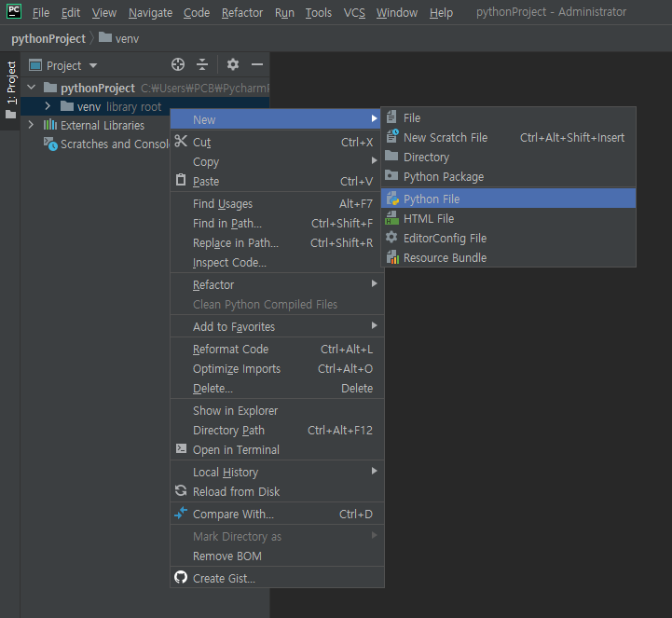This screenshot has height=618, width=672.
Task: Click the Python Package folder icon
Action: tap(391, 175)
